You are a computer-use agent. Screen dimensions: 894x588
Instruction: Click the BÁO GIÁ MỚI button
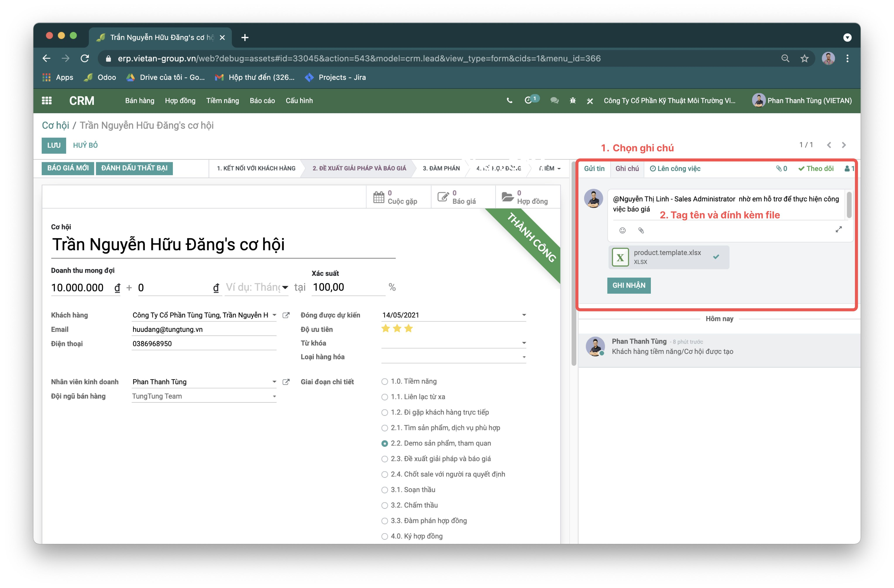(68, 168)
